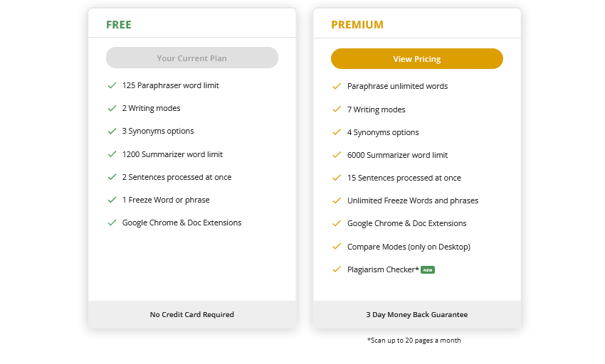The width and height of the screenshot is (605, 364).
Task: Click the checkmark beside 3 Synonyms options
Action: (112, 131)
